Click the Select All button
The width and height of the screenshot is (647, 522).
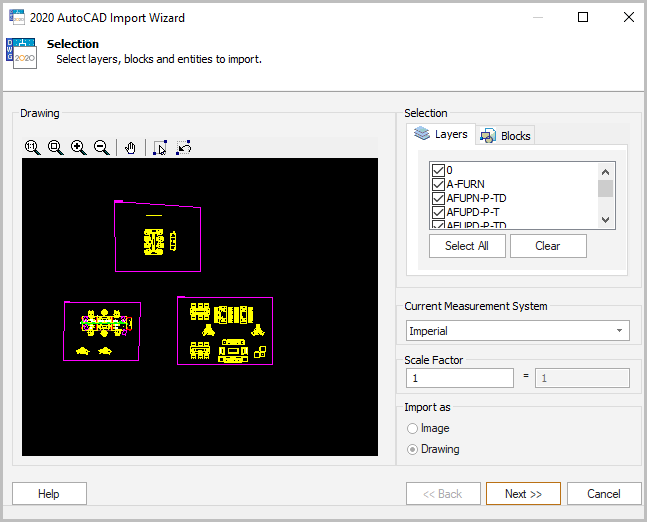pos(467,246)
